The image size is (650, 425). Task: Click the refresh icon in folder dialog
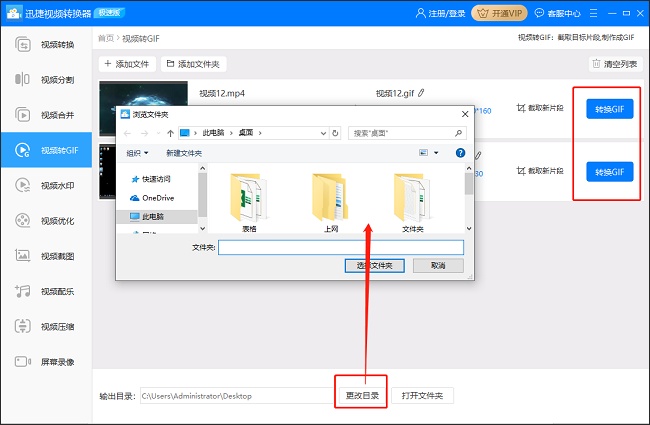(335, 133)
